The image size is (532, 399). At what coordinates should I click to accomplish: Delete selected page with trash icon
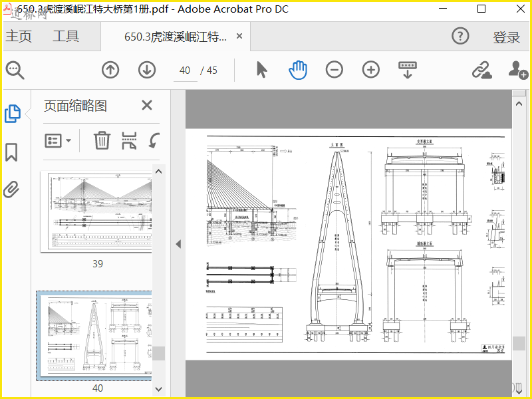coord(102,140)
